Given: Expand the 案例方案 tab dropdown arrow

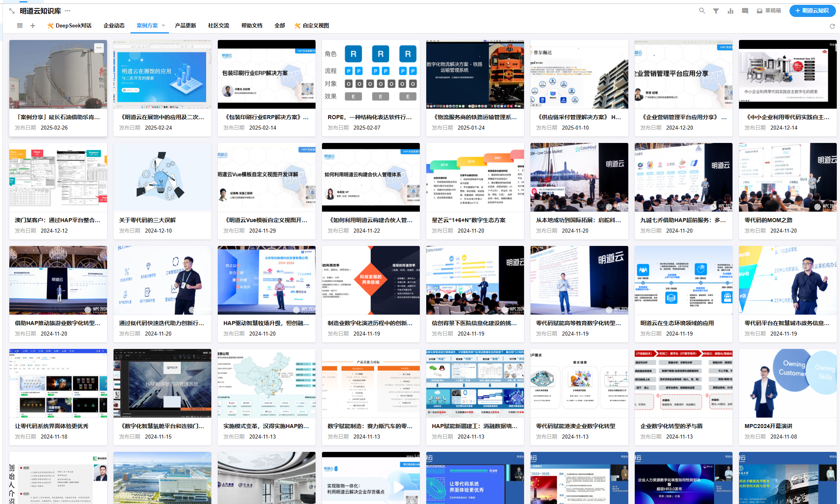Looking at the screenshot, I should [x=164, y=25].
